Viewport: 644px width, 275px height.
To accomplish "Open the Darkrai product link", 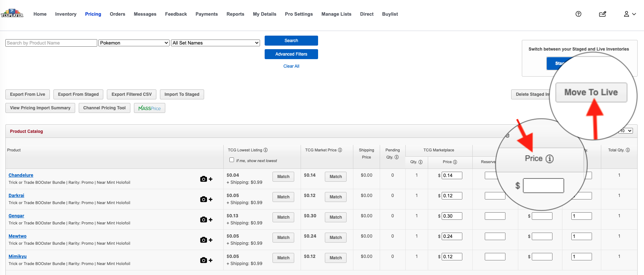I will click(x=16, y=196).
